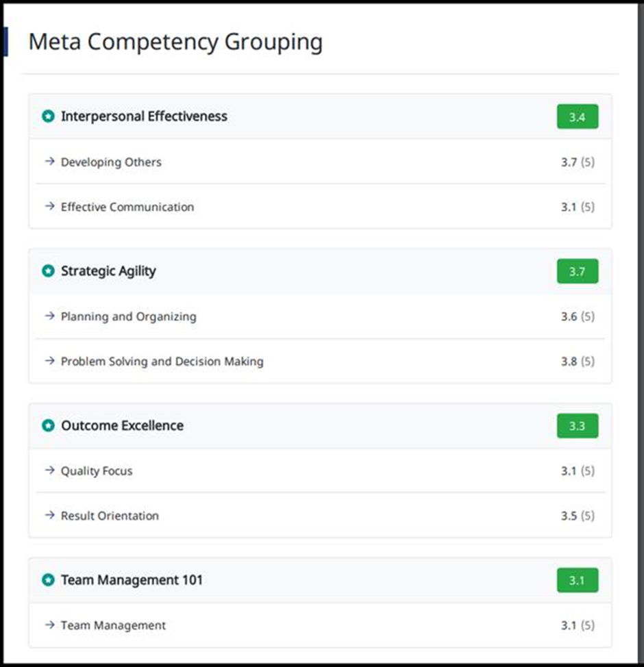Screen dimensions: 644x667
Task: Collapse the Interpersonal Effectiveness group header
Action: [x=320, y=116]
